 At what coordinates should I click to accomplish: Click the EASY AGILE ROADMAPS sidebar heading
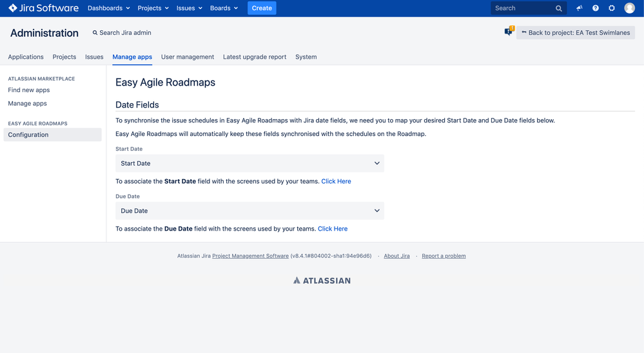click(x=38, y=124)
